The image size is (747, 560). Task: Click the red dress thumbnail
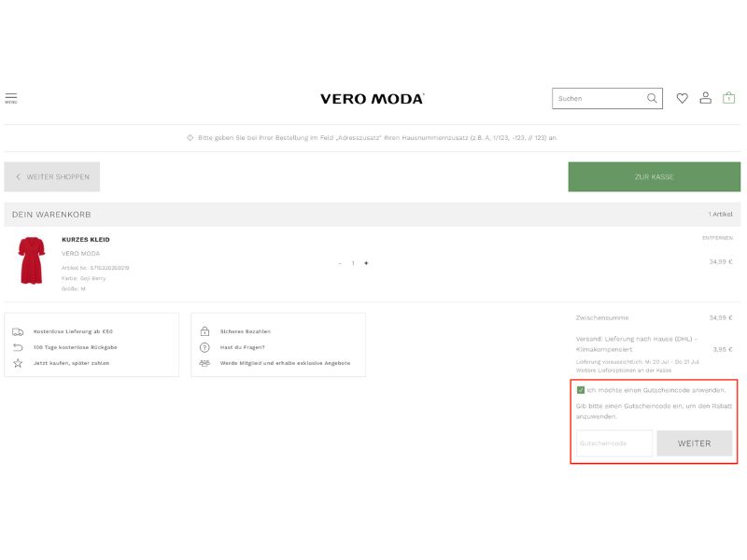click(31, 261)
